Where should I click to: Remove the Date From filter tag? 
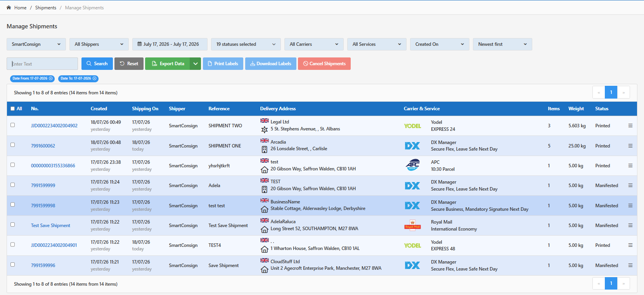point(51,78)
